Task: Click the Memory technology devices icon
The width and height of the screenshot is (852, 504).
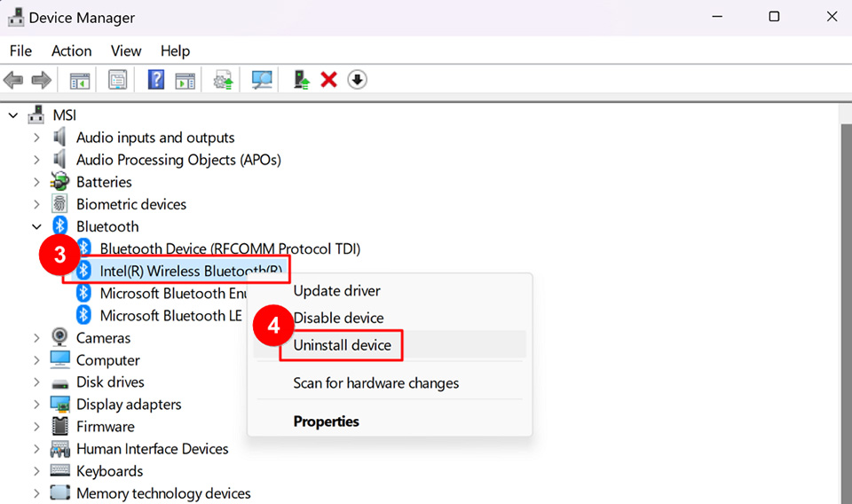Action: pos(59,492)
